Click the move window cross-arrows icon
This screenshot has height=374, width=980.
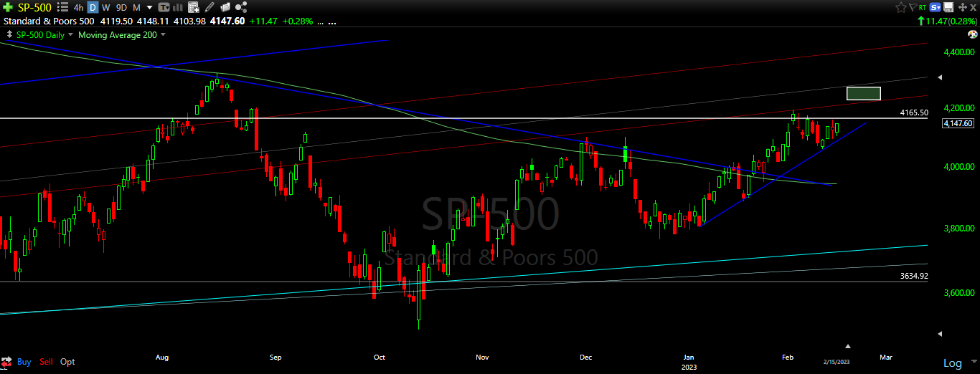[x=963, y=7]
